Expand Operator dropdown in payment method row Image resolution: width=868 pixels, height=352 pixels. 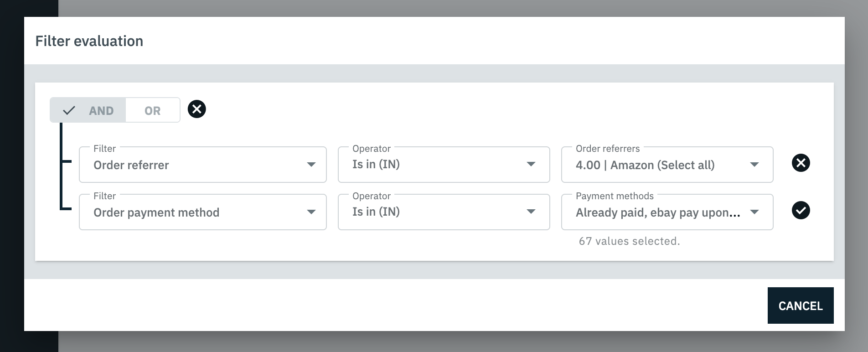click(x=444, y=212)
